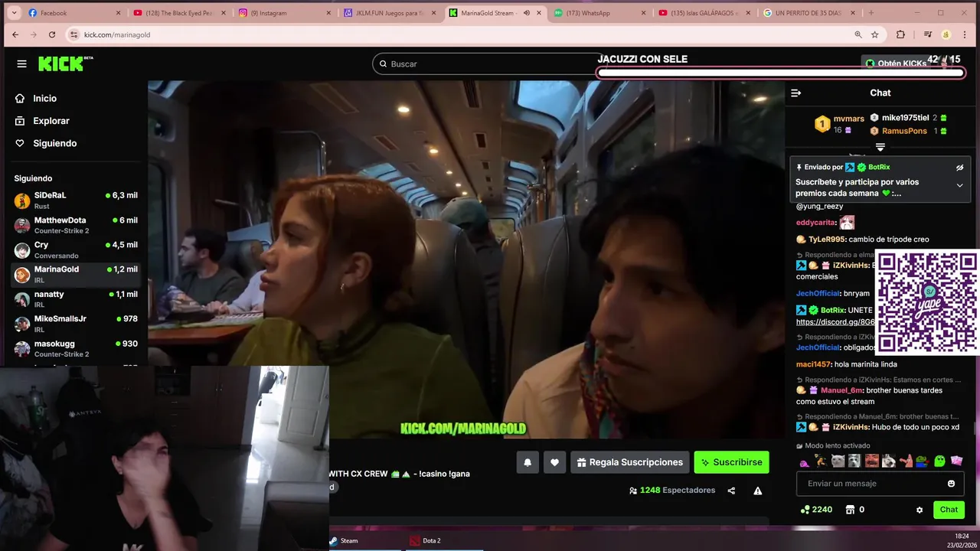The image size is (980, 551).
Task: Click TyLeR995 username in chat
Action: point(826,240)
